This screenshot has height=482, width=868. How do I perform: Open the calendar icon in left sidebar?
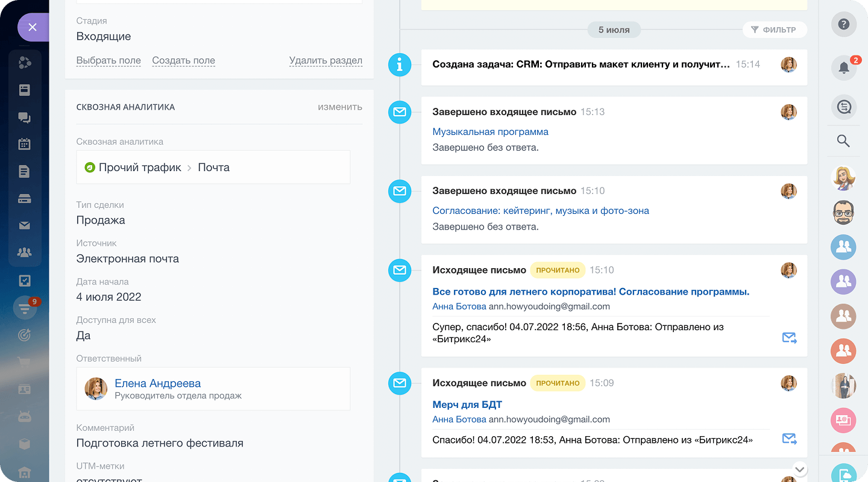(24, 144)
